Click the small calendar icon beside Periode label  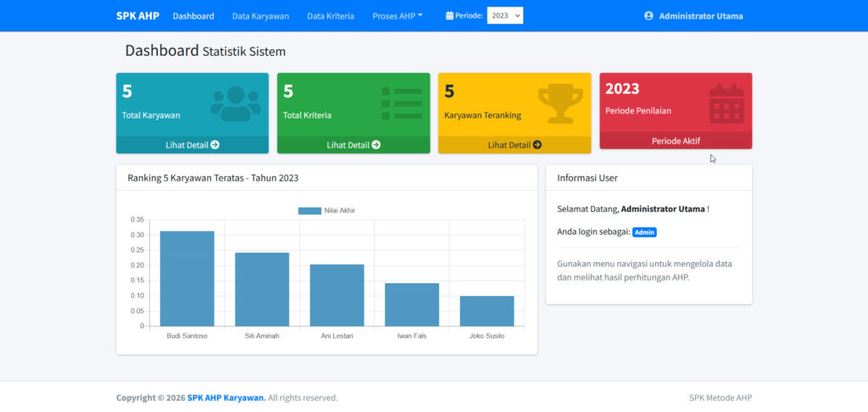tap(450, 16)
